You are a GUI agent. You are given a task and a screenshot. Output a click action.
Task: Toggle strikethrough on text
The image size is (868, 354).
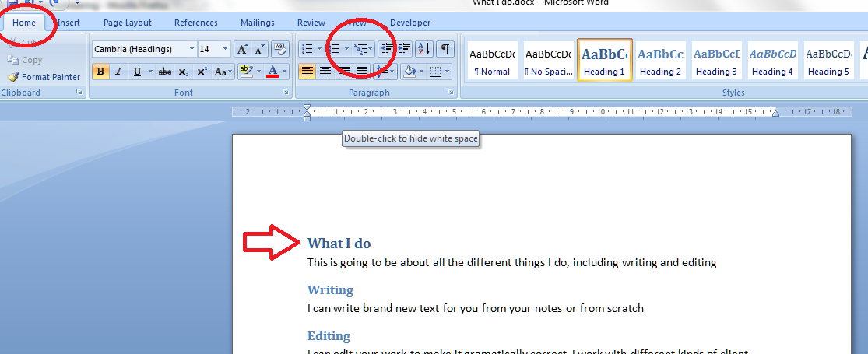[164, 72]
